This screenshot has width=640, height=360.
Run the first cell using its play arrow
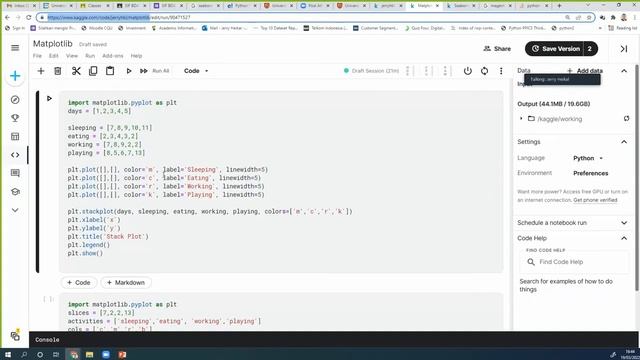pyautogui.click(x=49, y=98)
